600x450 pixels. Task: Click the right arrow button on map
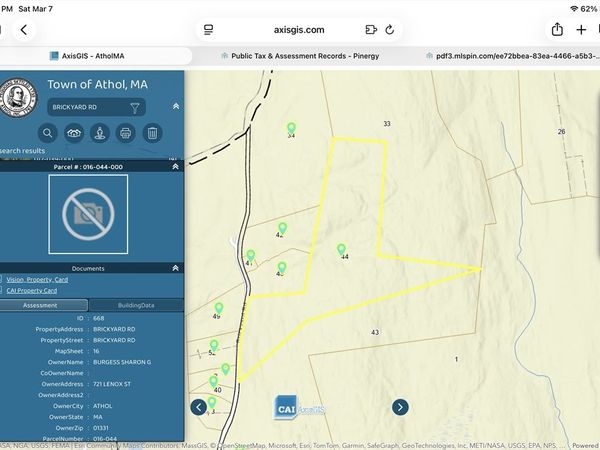point(400,406)
